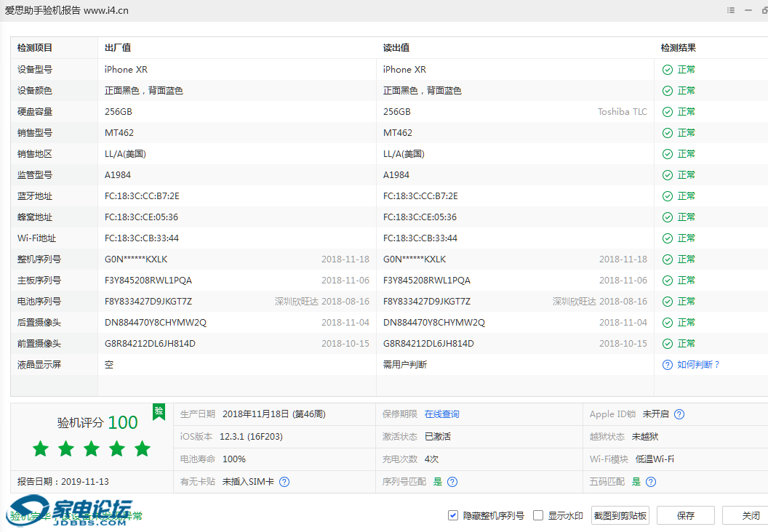Screen dimensions: 768x532
Task: Open 如何判断？ link for LCD screen
Action: (x=698, y=365)
